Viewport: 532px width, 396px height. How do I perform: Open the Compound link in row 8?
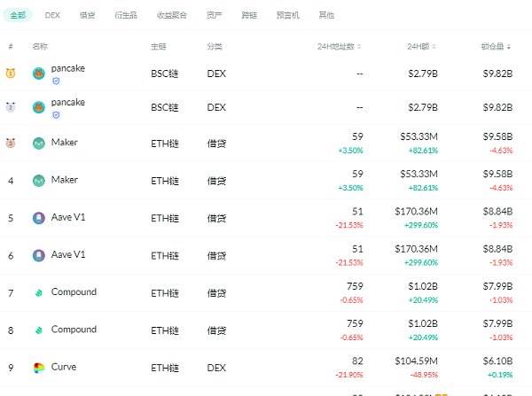(74, 330)
